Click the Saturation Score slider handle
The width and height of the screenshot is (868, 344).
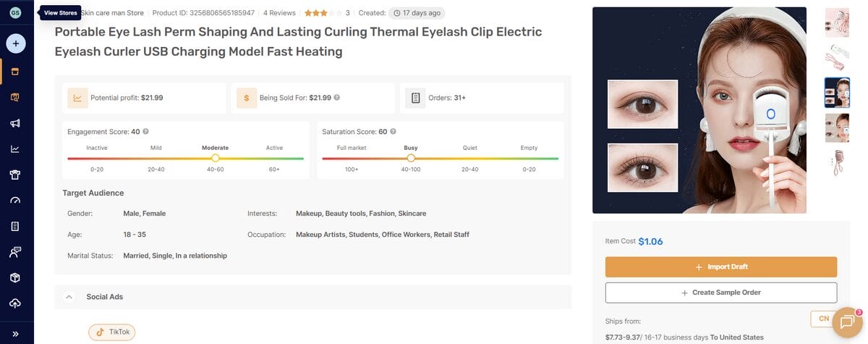(x=411, y=158)
